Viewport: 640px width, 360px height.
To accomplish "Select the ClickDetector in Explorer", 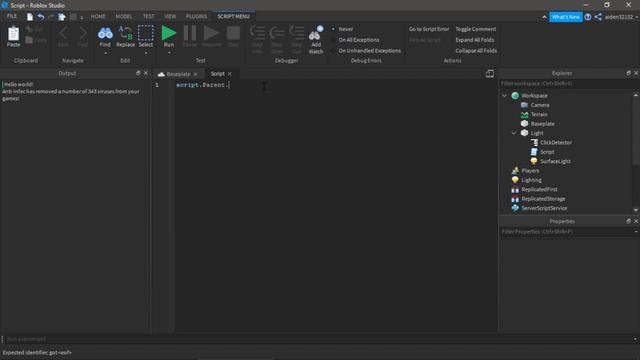I will (556, 142).
